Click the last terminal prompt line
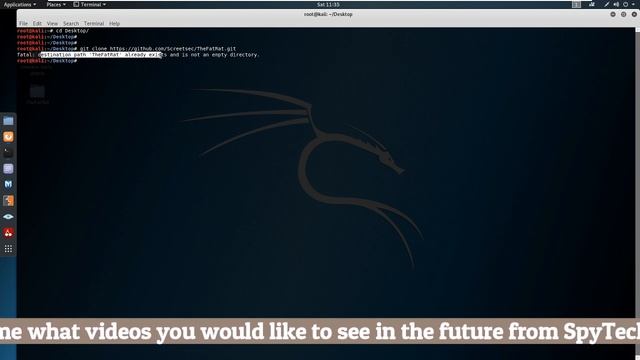This screenshot has width=640, height=360. [x=47, y=61]
